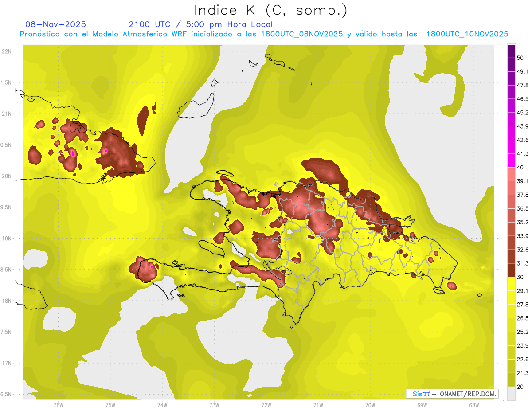Image resolution: width=532 pixels, height=411 pixels.
Task: Click longitude axis label '72W'
Action: pyautogui.click(x=266, y=405)
